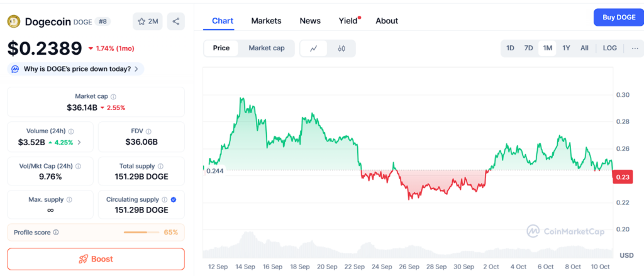Click the info icon beside Market cap

[x=113, y=97]
